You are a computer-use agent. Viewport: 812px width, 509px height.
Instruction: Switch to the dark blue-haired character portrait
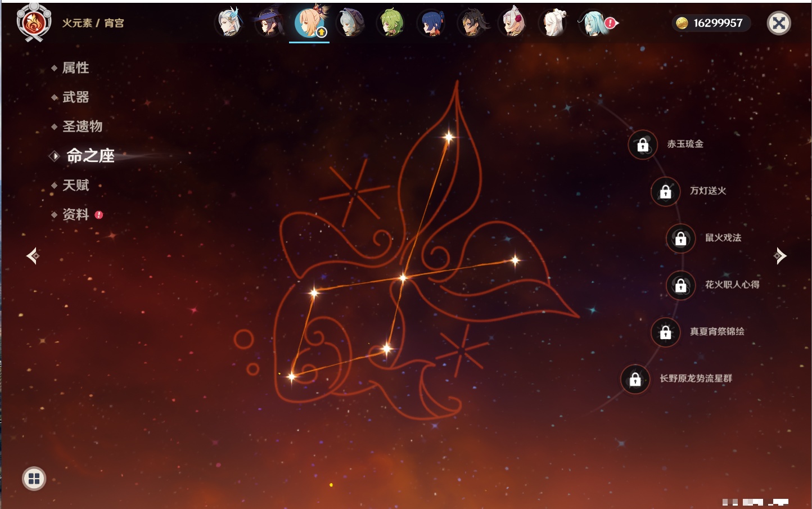[x=431, y=23]
